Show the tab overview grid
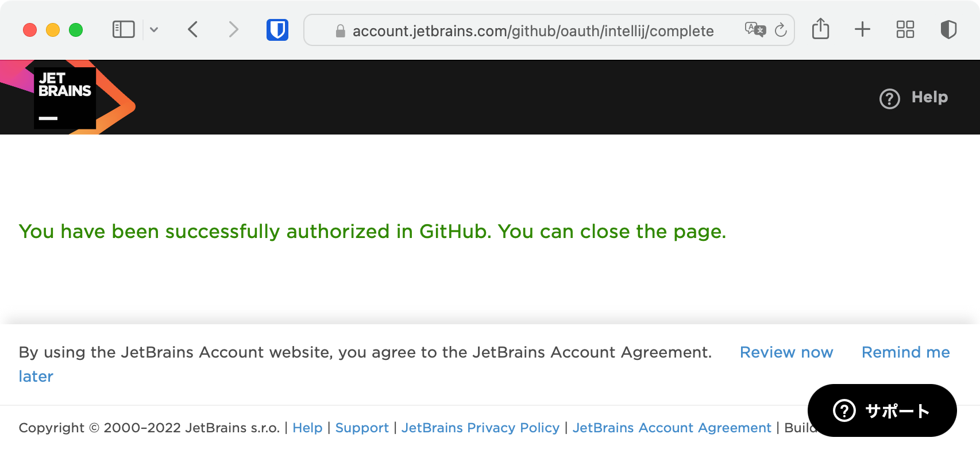980x453 pixels. (x=905, y=29)
